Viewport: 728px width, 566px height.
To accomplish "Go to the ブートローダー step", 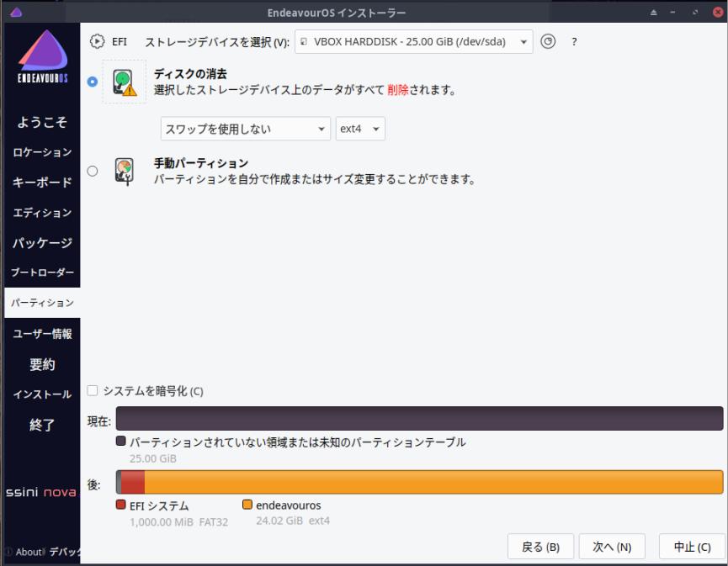I will coord(42,272).
